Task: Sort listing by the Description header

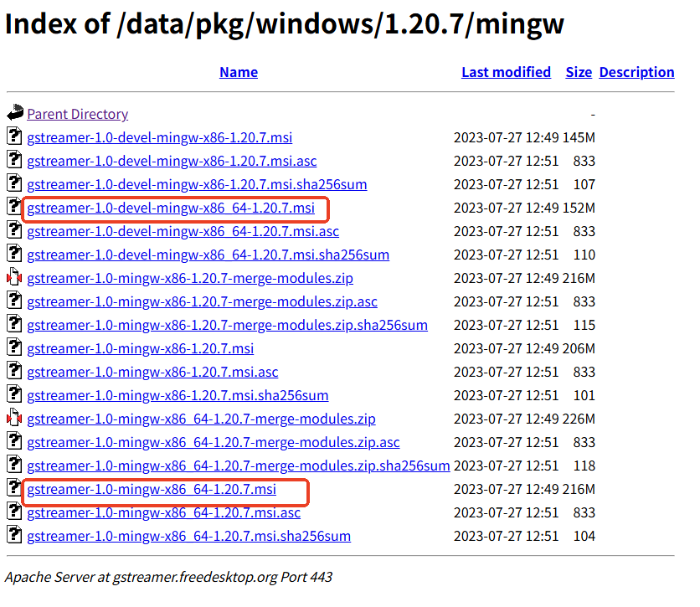Action: coord(636,72)
